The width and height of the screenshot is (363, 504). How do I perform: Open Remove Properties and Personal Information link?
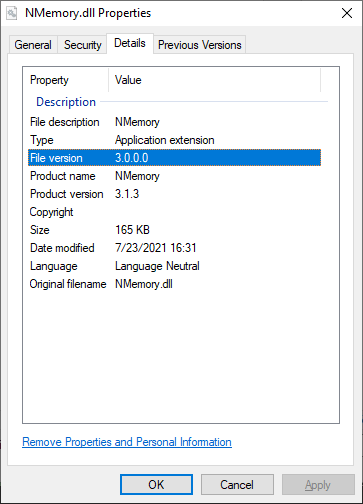click(127, 442)
